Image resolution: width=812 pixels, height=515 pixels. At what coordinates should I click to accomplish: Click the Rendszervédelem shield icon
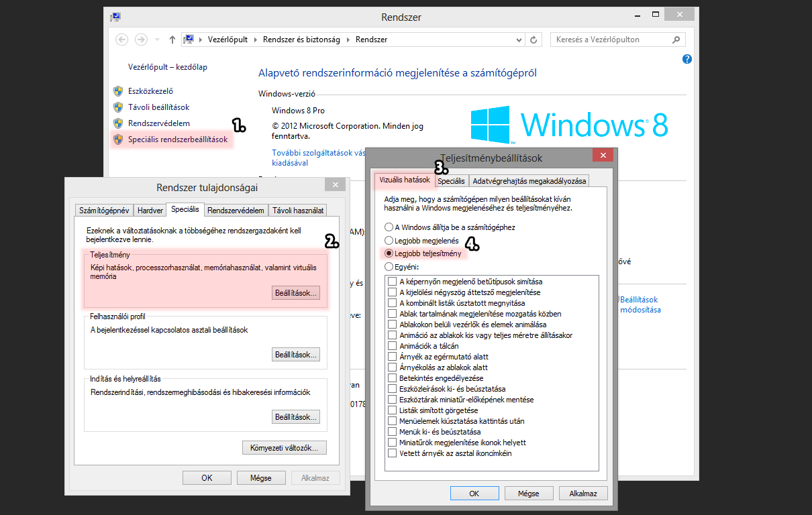118,123
